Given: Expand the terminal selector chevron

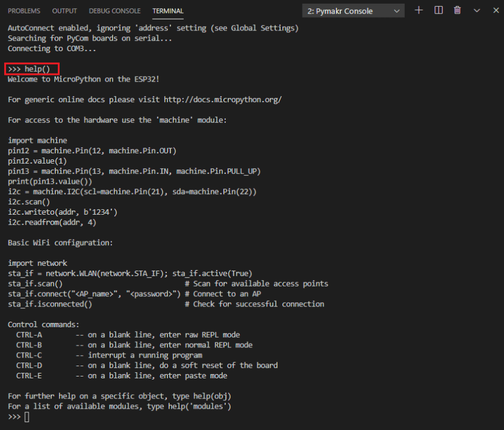Looking at the screenshot, I should pyautogui.click(x=397, y=10).
